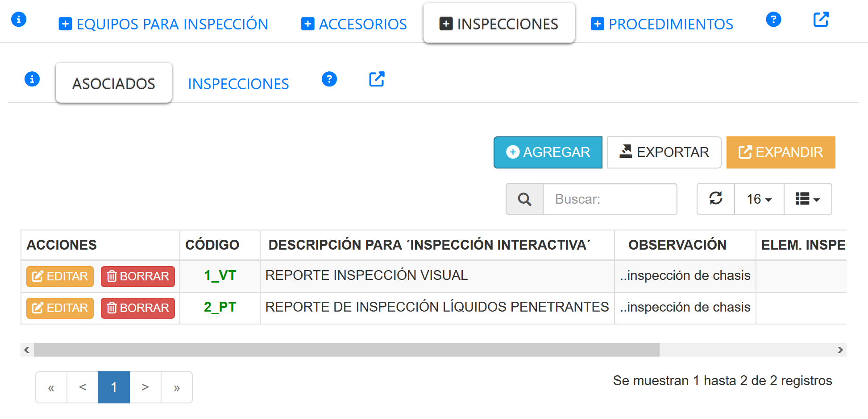Click the magnifying glass search icon
This screenshot has height=419, width=868.
(524, 199)
